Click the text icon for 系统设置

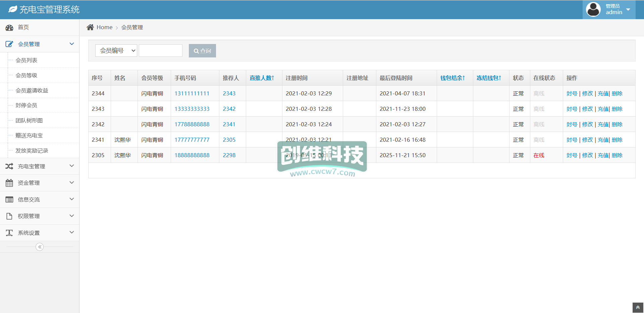[x=9, y=233]
